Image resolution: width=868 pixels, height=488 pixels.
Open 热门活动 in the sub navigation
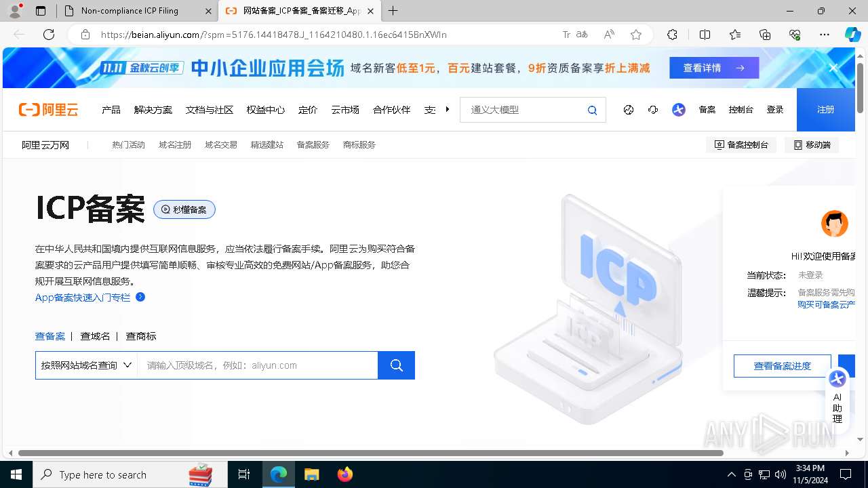pyautogui.click(x=129, y=145)
